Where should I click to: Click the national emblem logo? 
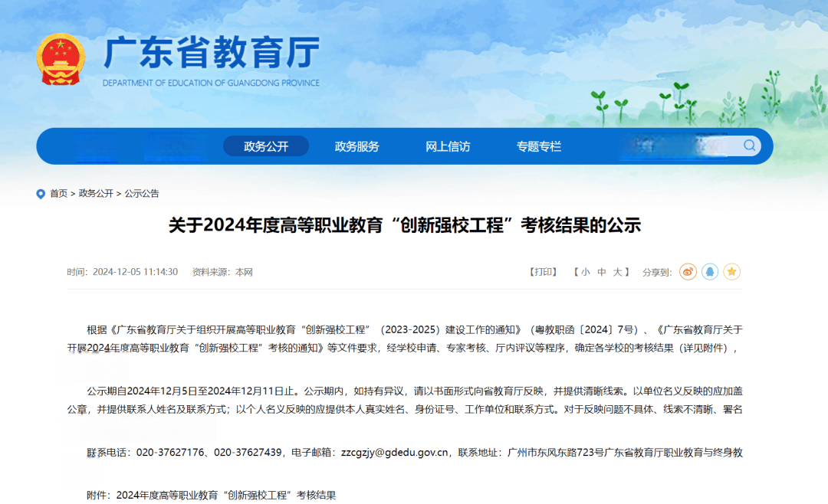(61, 59)
